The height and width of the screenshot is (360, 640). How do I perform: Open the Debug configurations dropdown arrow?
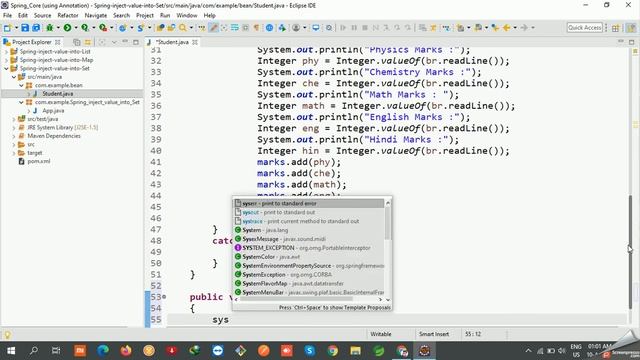coord(58,28)
